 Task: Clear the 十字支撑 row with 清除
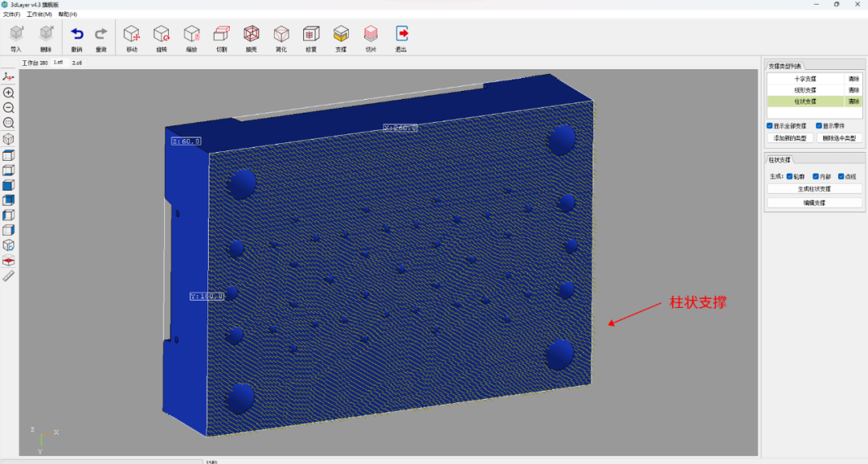[854, 79]
